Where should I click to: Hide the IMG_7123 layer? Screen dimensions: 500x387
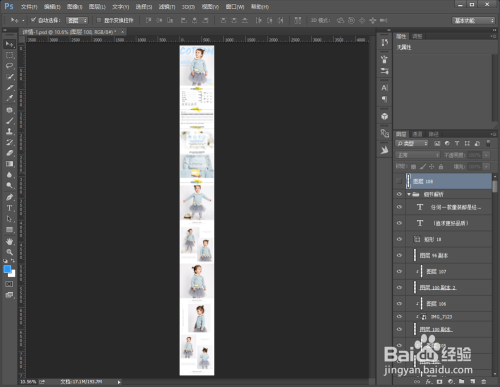(x=399, y=316)
